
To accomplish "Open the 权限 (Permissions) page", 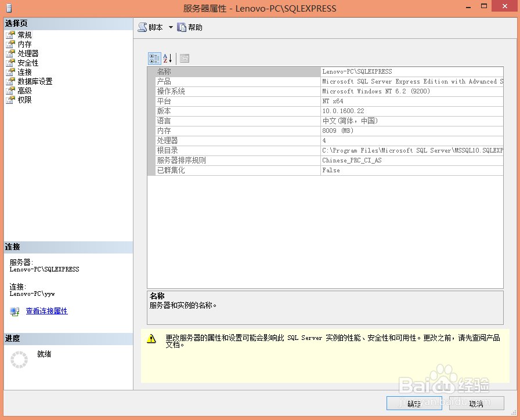I will tap(23, 99).
